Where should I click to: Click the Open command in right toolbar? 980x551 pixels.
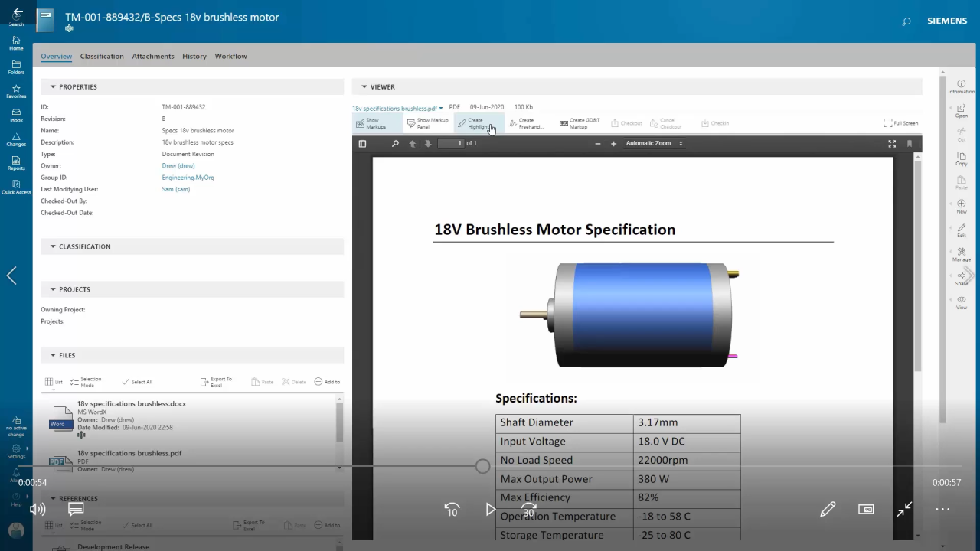(x=962, y=111)
